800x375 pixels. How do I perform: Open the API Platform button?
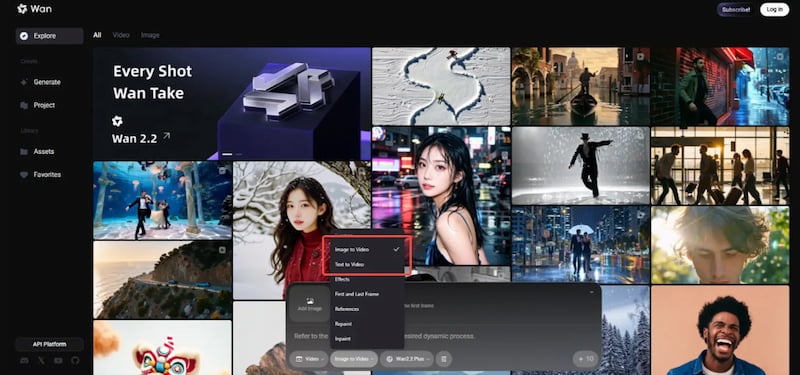click(49, 344)
